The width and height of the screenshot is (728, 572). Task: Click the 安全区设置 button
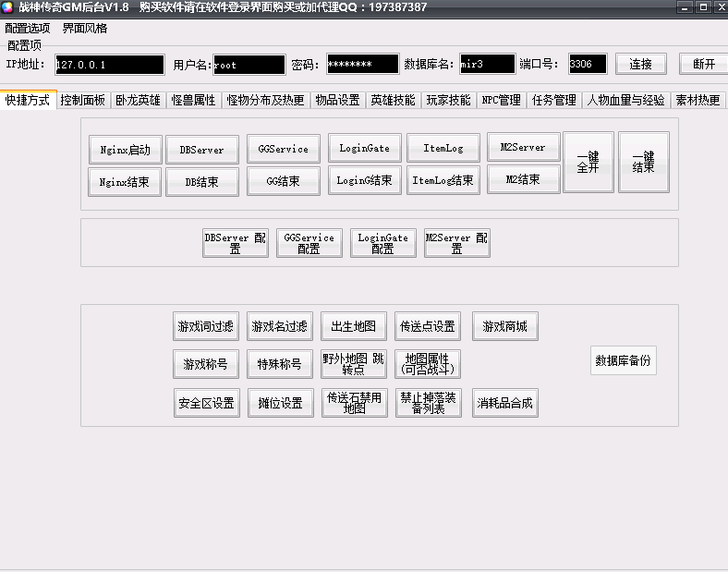205,403
